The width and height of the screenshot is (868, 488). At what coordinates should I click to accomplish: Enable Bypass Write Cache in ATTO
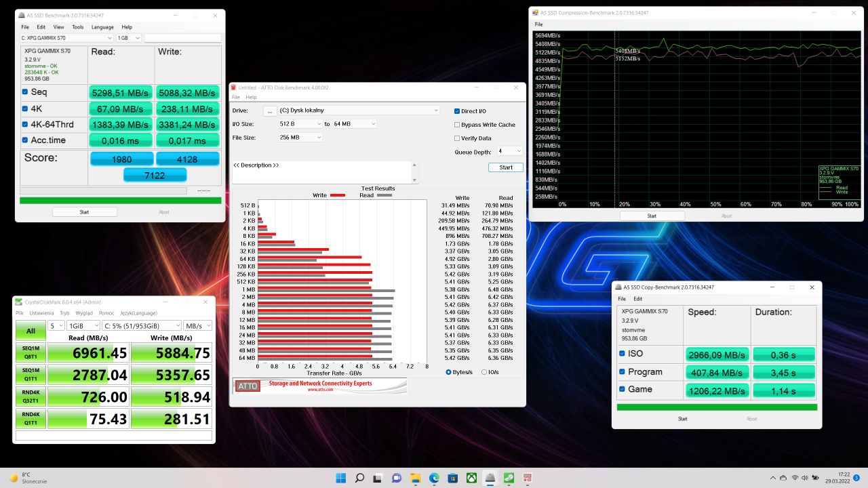tap(457, 125)
